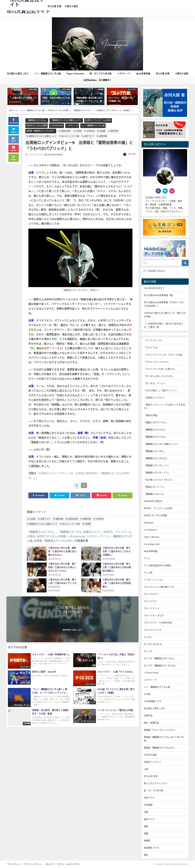Click 『機動戦士Vガンダム』 category label at top
This screenshot has width=195, height=868.
(36, 120)
